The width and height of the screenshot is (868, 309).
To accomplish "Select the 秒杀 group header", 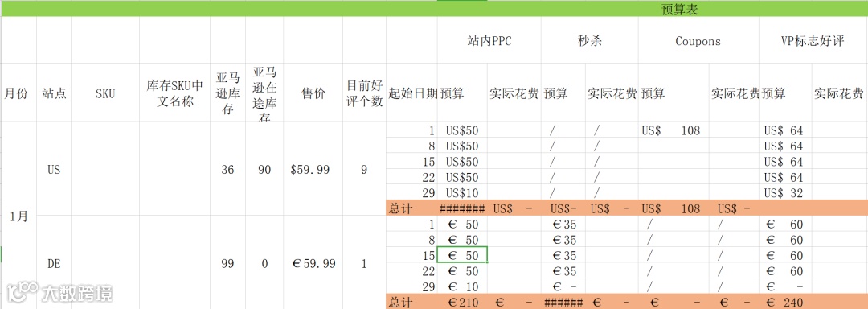I will click(x=589, y=41).
